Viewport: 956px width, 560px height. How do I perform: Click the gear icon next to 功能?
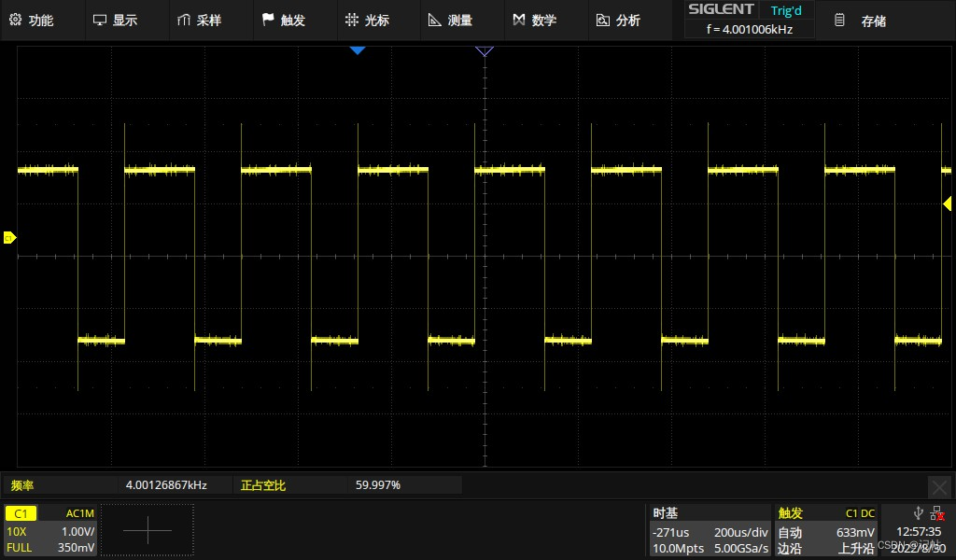15,20
